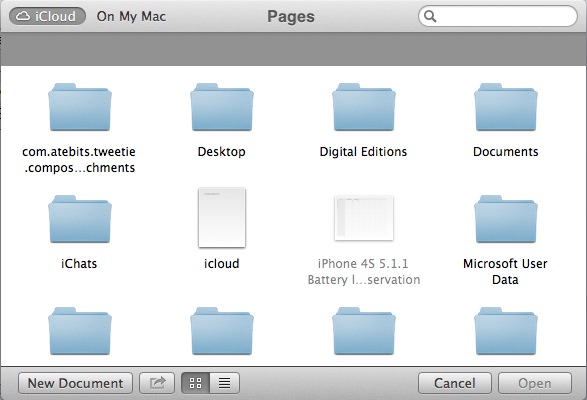
Task: Click the Microsoft User Data label
Action: [x=505, y=272]
